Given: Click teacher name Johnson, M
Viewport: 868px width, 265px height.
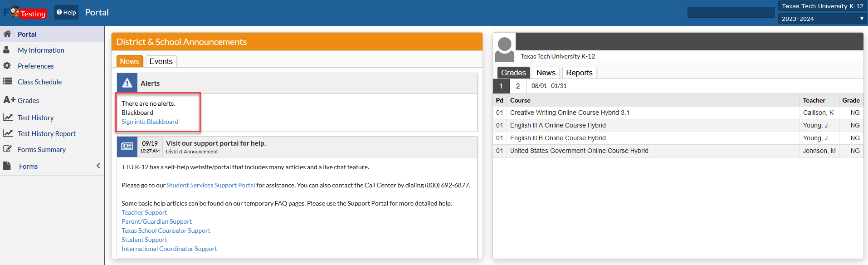Looking at the screenshot, I should click(x=819, y=151).
